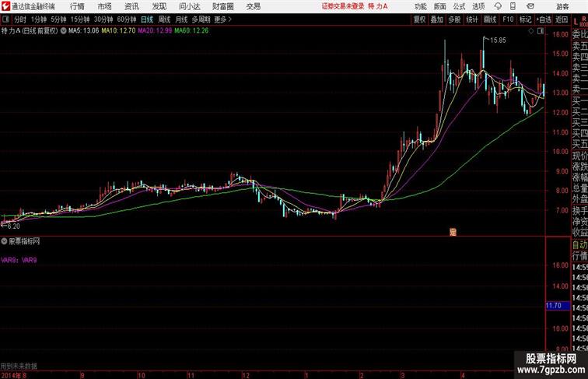The image size is (588, 379).
Task: Expand the dropdown beside 特力A (日线 前复权)
Action: pos(63,31)
